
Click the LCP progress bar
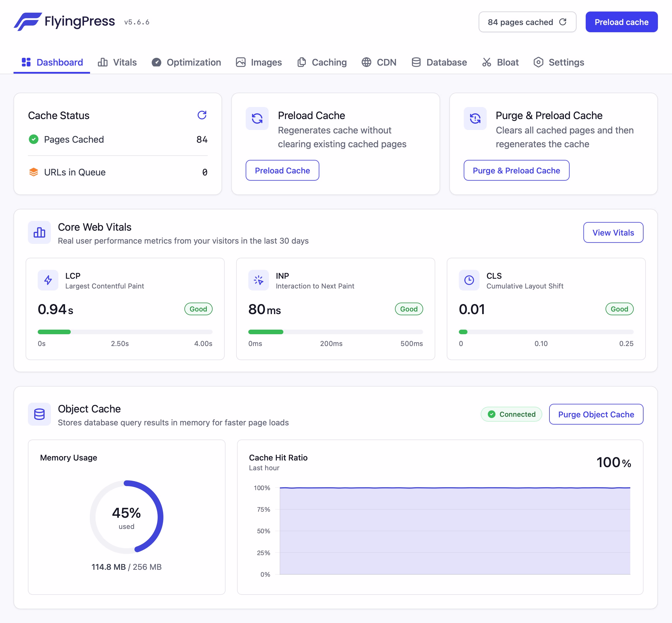click(x=125, y=332)
